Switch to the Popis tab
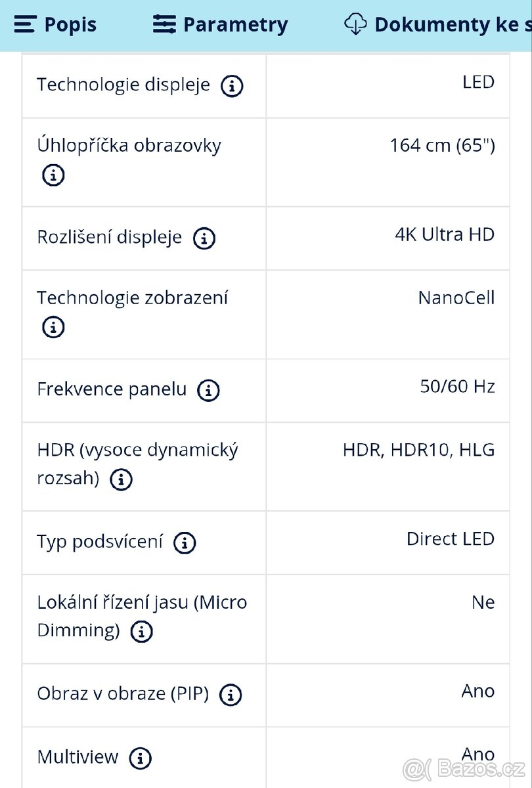This screenshot has height=788, width=532. [70, 24]
